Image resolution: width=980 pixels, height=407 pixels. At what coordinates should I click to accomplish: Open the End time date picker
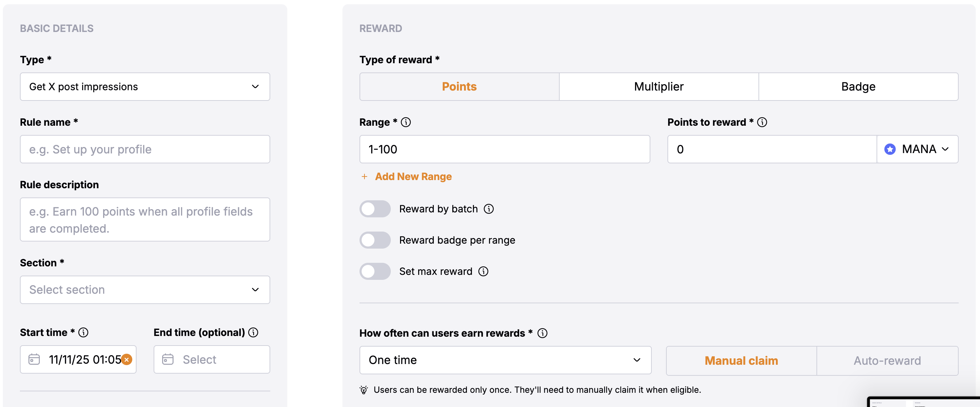pyautogui.click(x=212, y=359)
